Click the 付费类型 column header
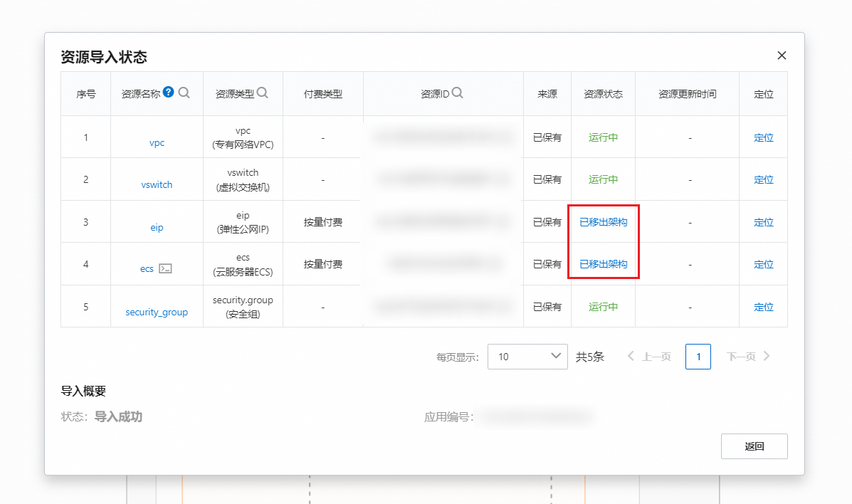This screenshot has height=504, width=852. click(x=322, y=94)
